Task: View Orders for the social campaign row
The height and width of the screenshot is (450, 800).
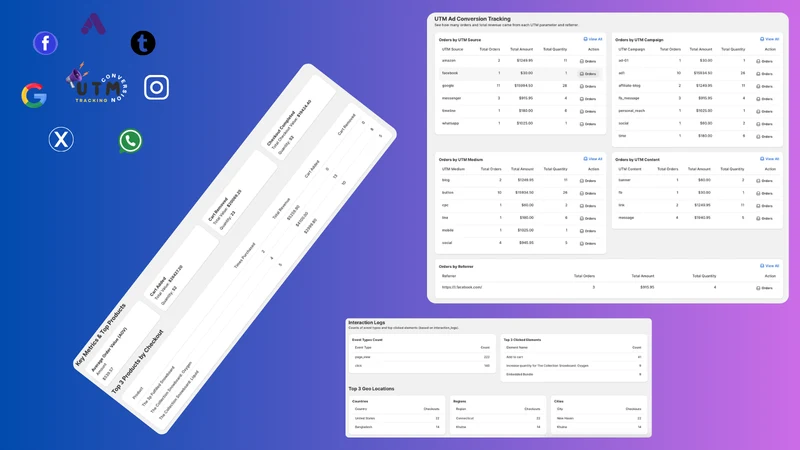Action: 764,124
